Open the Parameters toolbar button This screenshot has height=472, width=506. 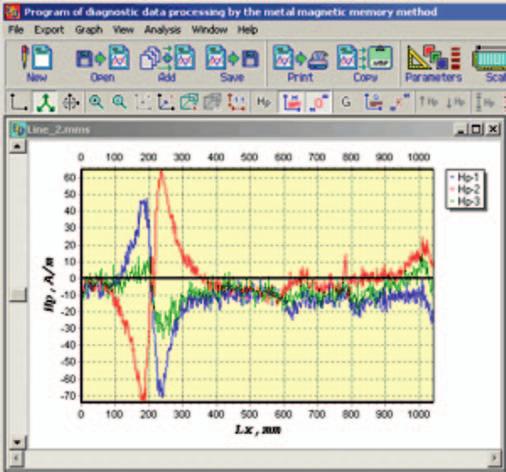pyautogui.click(x=433, y=63)
